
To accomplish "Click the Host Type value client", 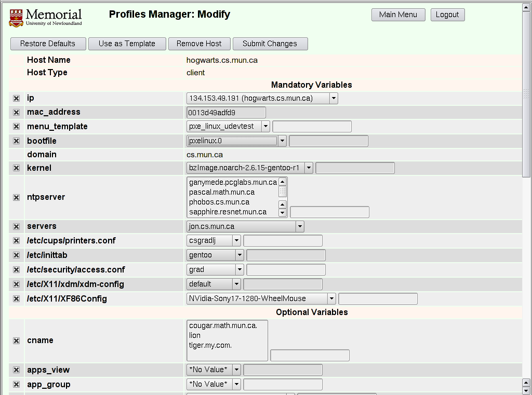I will [196, 73].
